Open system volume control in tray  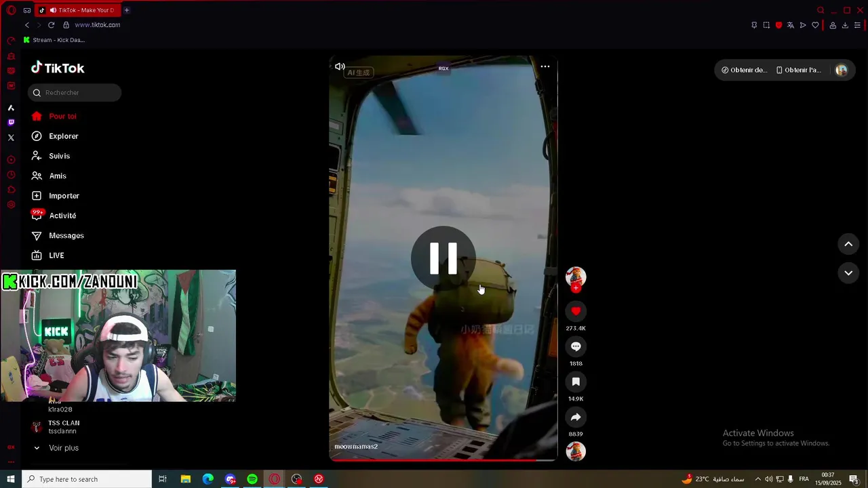768,479
